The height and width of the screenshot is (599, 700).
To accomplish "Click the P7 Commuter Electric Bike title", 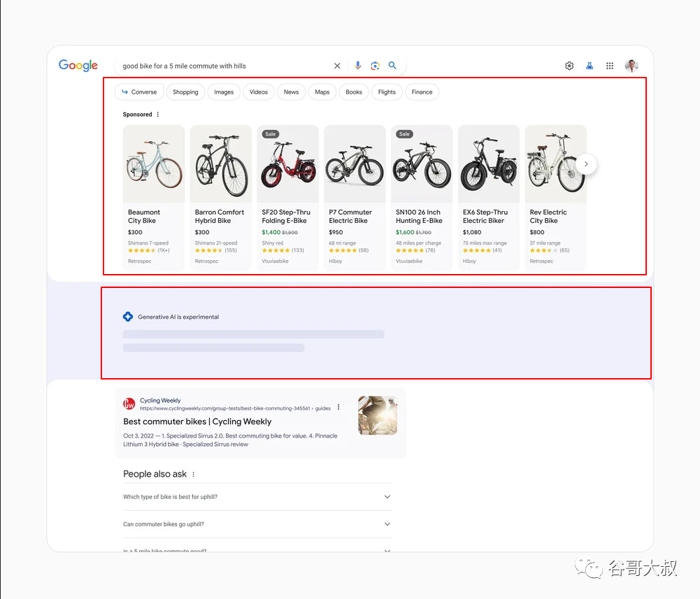I will coord(350,217).
